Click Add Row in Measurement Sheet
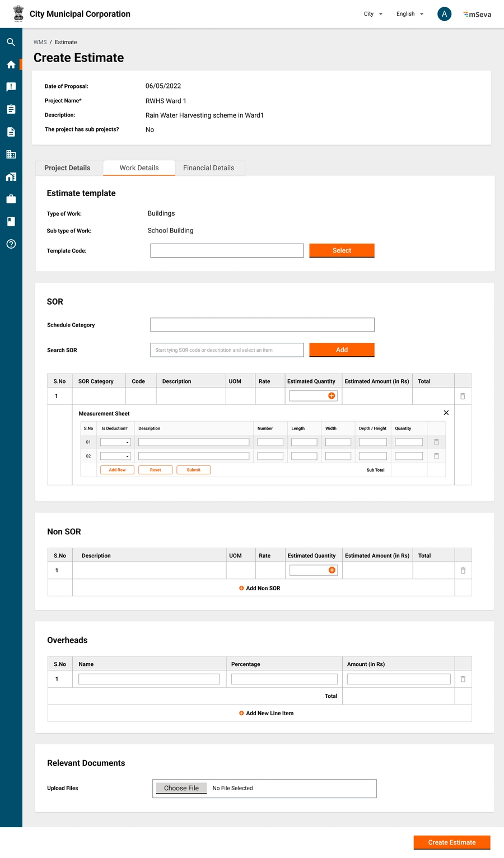Viewport: 504px width, 858px height. pyautogui.click(x=117, y=470)
